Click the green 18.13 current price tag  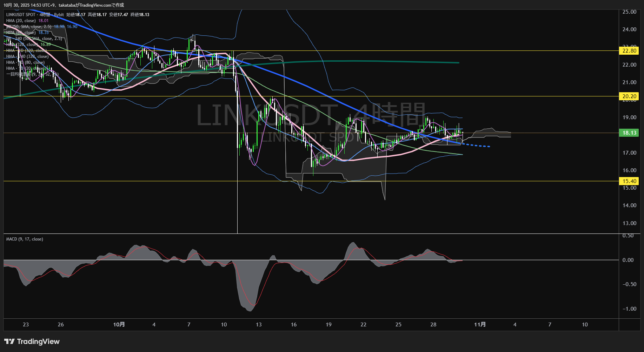[629, 133]
